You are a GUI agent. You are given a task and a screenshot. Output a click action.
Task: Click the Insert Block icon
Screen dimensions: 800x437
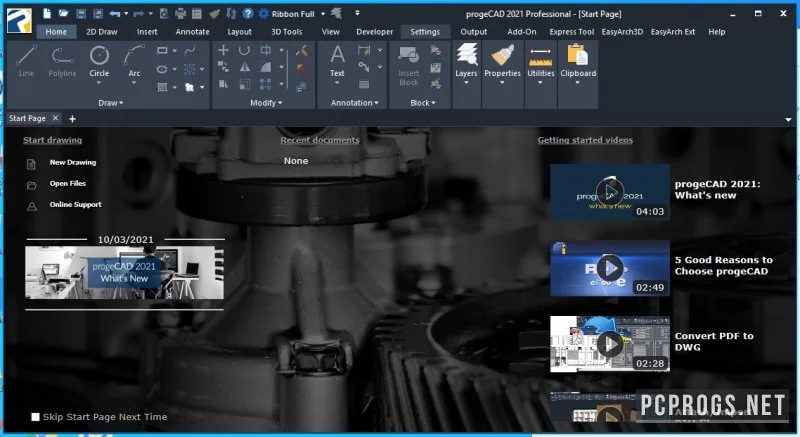pyautogui.click(x=409, y=55)
